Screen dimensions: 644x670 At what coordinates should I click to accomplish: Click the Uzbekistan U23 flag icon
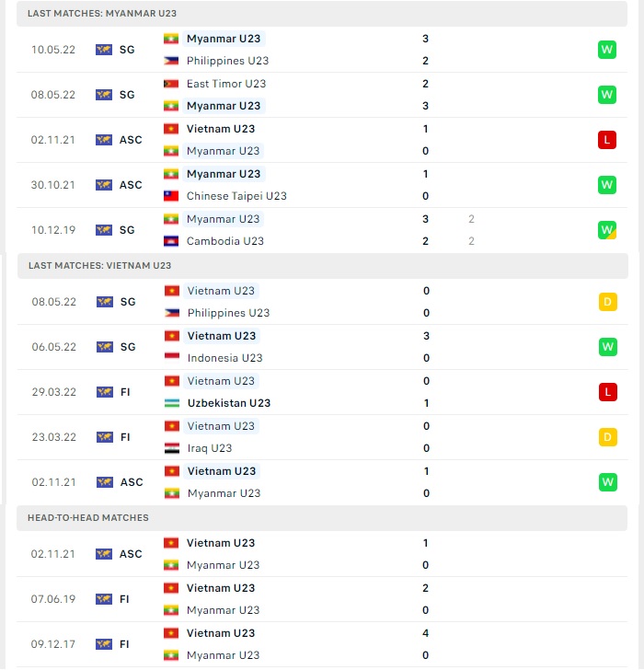click(x=172, y=403)
